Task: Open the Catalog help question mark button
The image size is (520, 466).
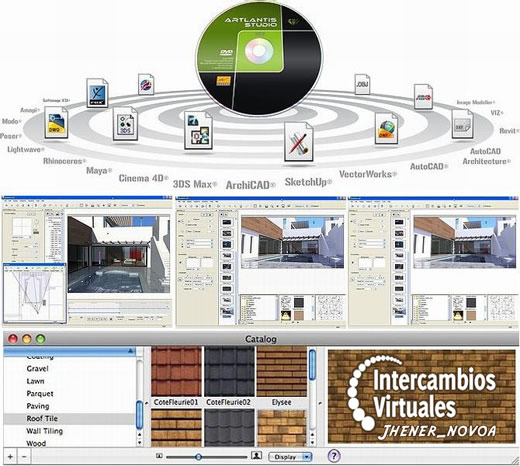Action: (334, 456)
